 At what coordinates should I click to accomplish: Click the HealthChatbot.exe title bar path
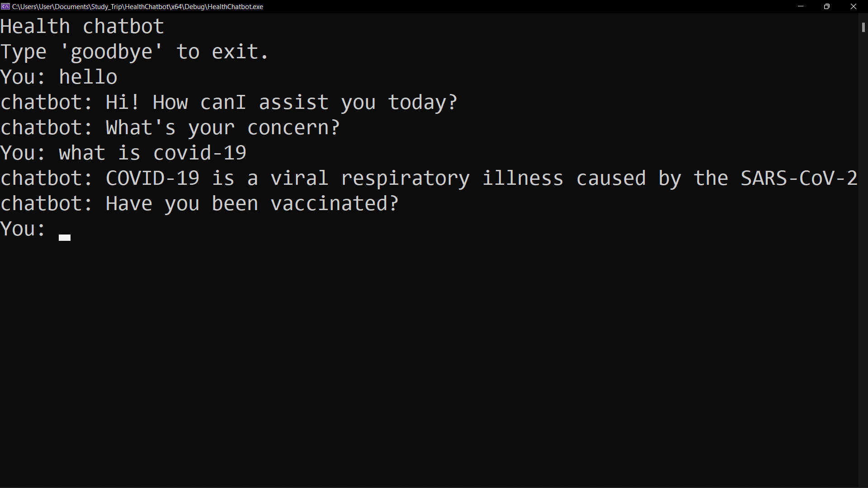[137, 7]
